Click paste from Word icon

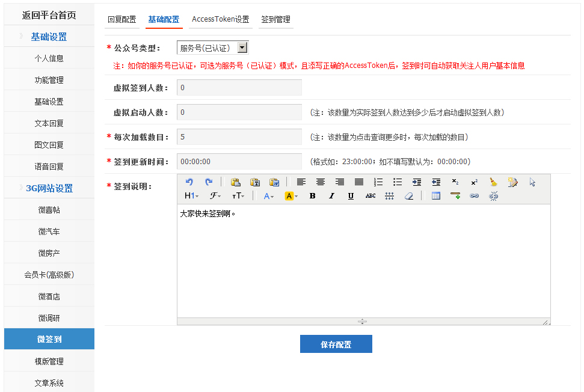(274, 182)
